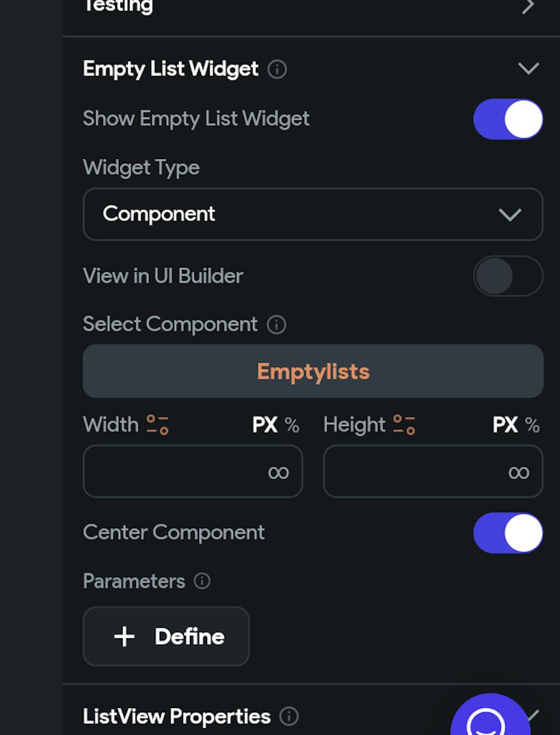This screenshot has height=735, width=560.
Task: Click info icon next to Parameters
Action: [202, 581]
